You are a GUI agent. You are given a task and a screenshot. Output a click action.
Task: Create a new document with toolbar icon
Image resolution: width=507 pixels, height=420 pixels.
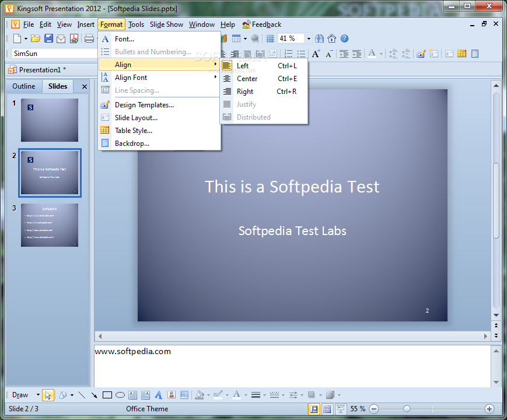(17, 38)
